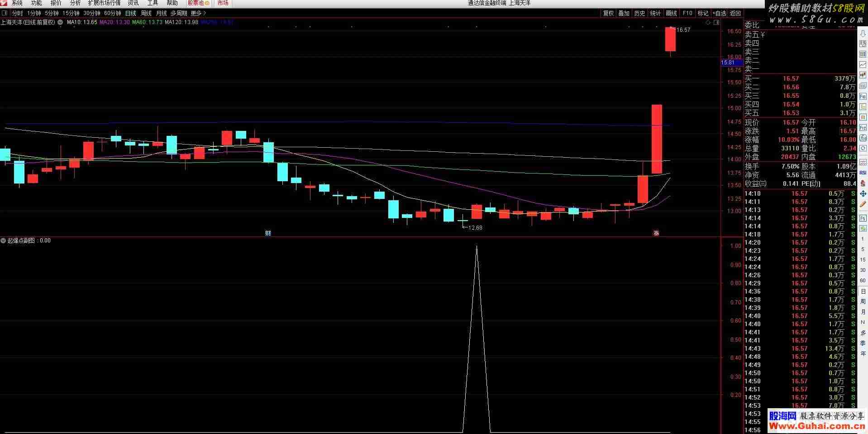868x434 pixels.
Task: Select N custom period in right sidebar
Action: pos(863,322)
